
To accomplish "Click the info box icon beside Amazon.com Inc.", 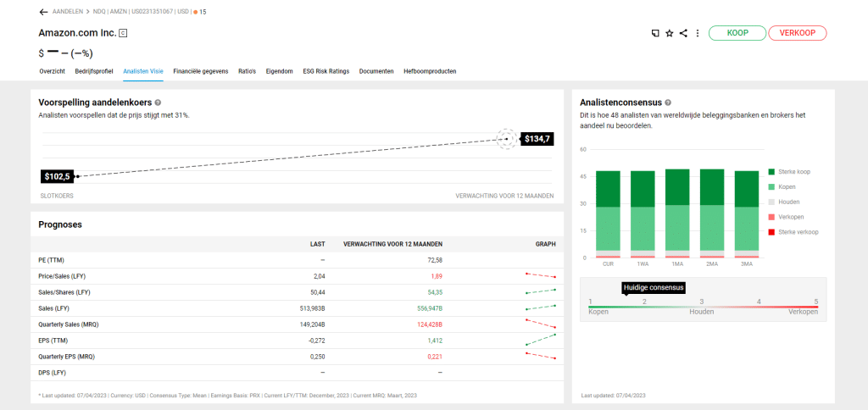I will click(x=124, y=33).
